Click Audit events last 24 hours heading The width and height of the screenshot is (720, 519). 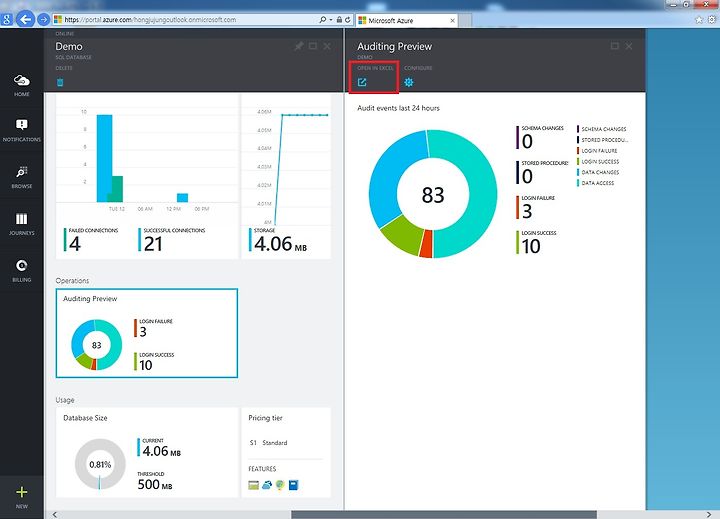[x=398, y=108]
